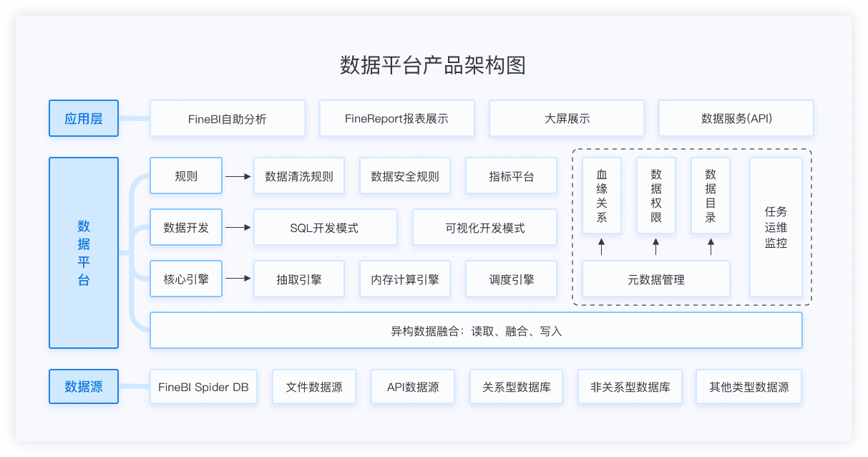This screenshot has height=457, width=868.
Task: Select the 数据服务(API) box
Action: 736,118
